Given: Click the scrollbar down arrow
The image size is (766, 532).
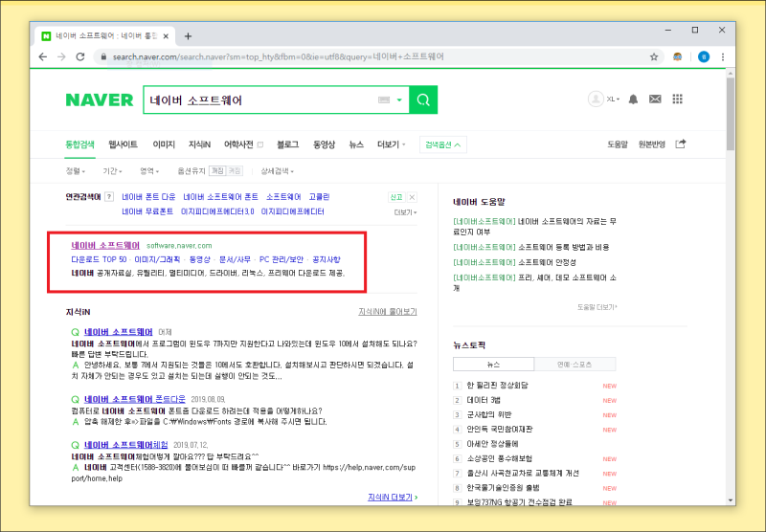Looking at the screenshot, I should click(731, 500).
